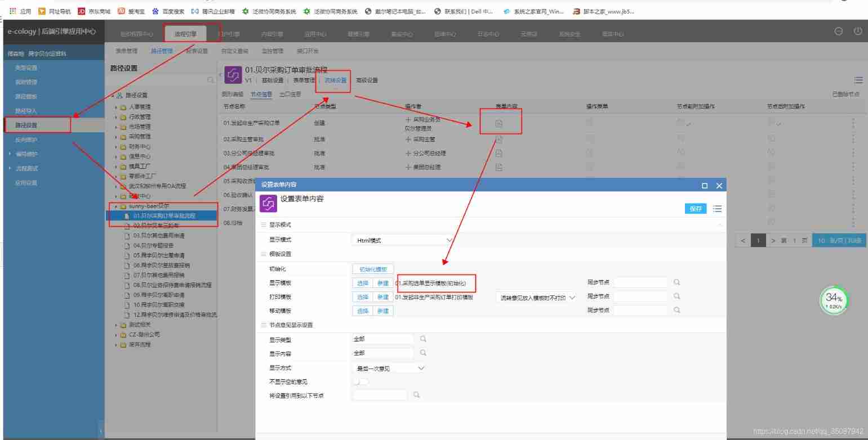Click the page number input in the pagination bar

click(758, 240)
